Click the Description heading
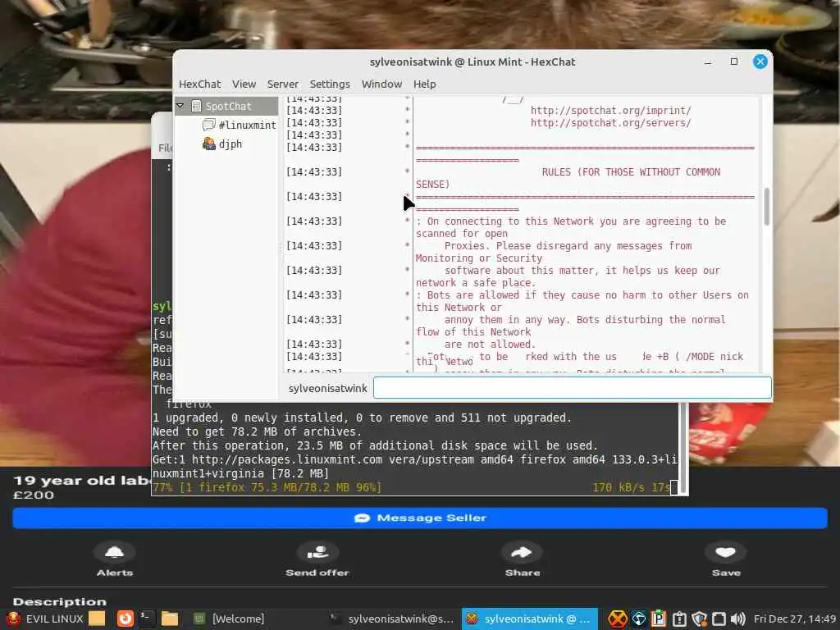 click(x=59, y=601)
